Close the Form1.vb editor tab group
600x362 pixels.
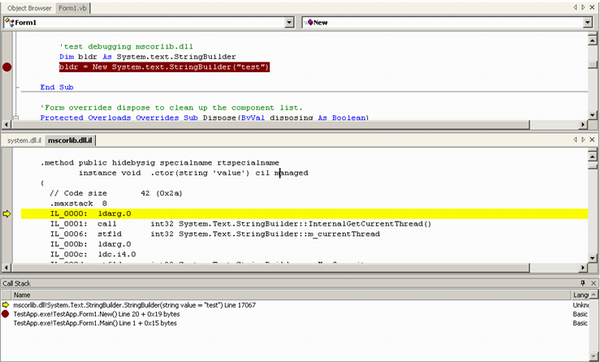(592, 8)
